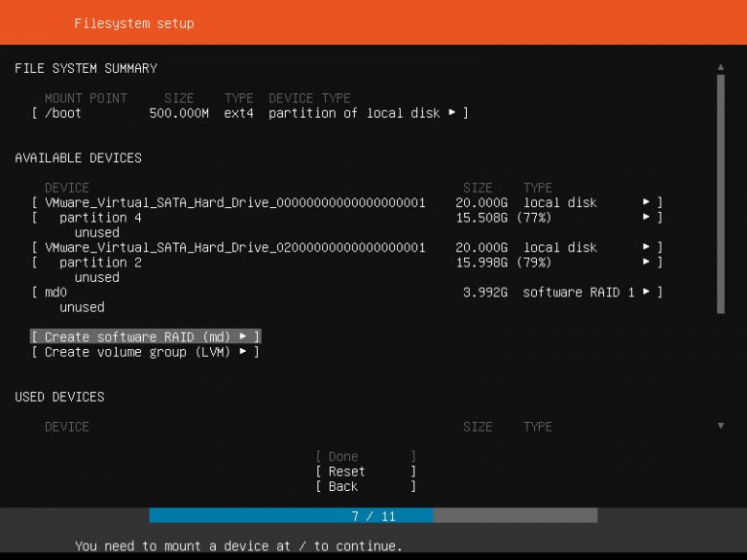Click the Reset button
Viewport: 747px width, 560px height.
click(366, 472)
